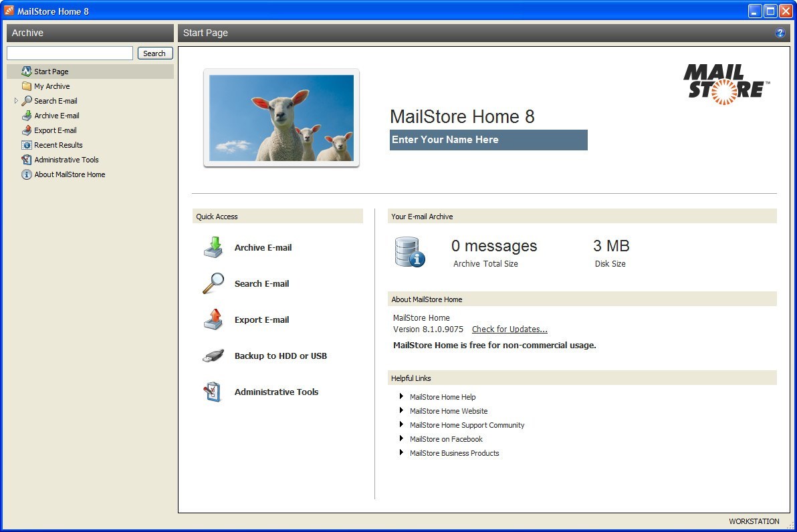This screenshot has height=532, width=797.
Task: Launch Administrative Tools from Quick Access
Action: click(x=212, y=392)
